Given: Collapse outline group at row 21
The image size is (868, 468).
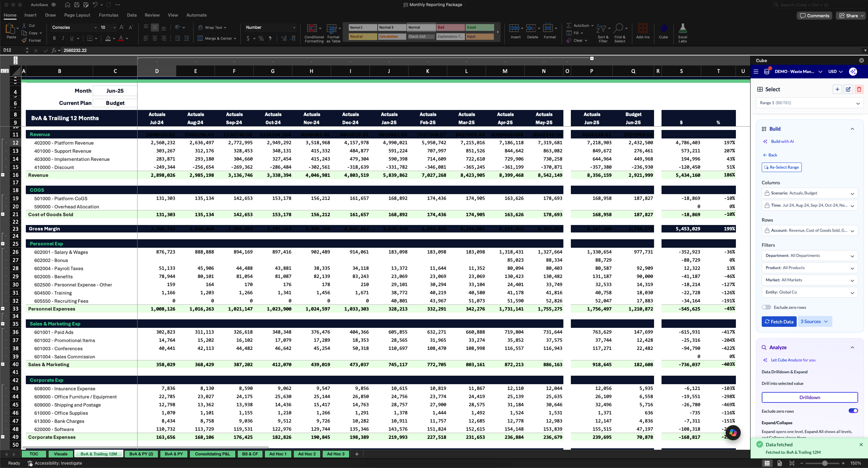Looking at the screenshot, I should pos(3,214).
